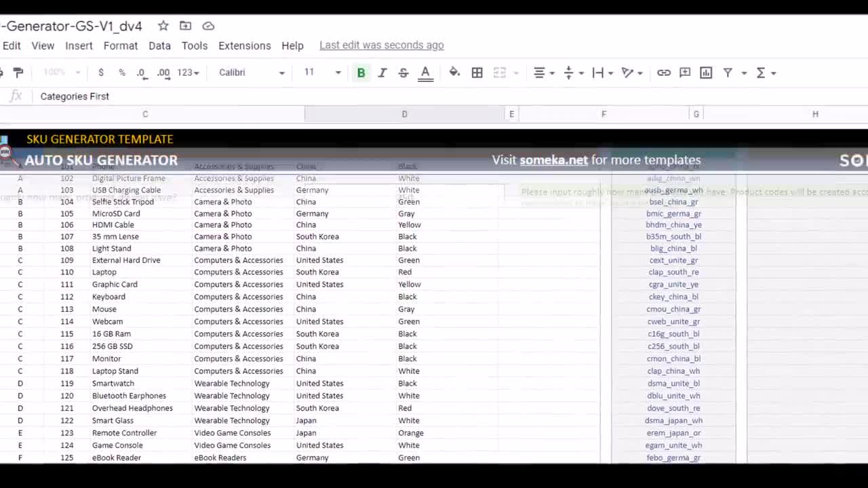Image resolution: width=868 pixels, height=488 pixels.
Task: Open the Help menu
Action: click(292, 45)
